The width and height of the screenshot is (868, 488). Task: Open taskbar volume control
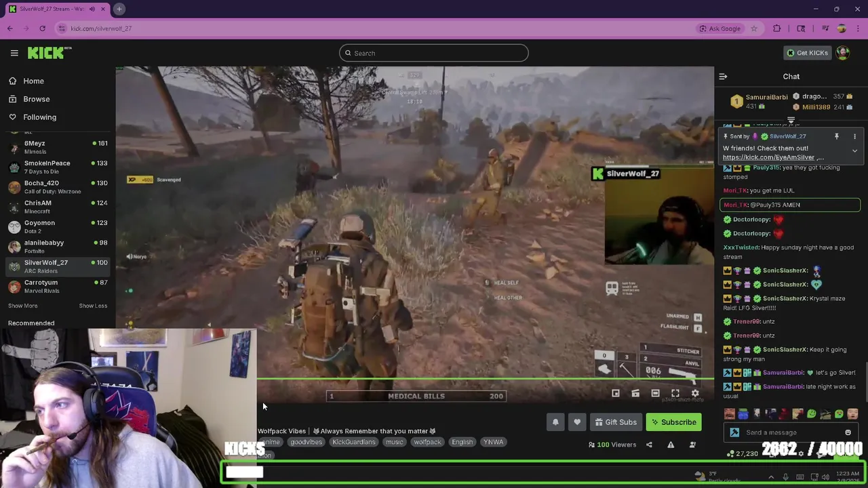coord(825,477)
